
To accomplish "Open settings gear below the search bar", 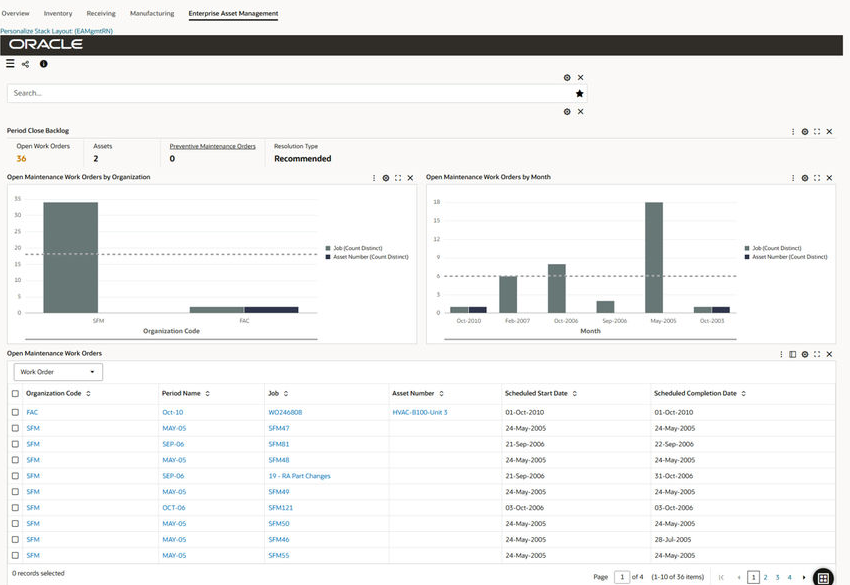I will pyautogui.click(x=567, y=112).
